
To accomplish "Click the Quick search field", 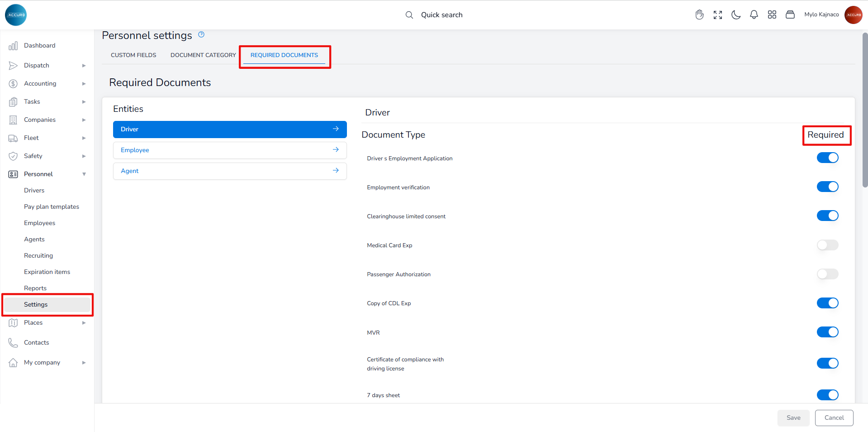I will (x=441, y=15).
